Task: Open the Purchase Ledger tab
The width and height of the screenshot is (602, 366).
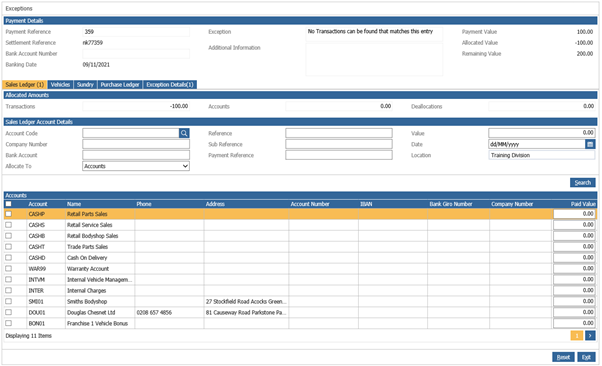Action: [x=120, y=84]
